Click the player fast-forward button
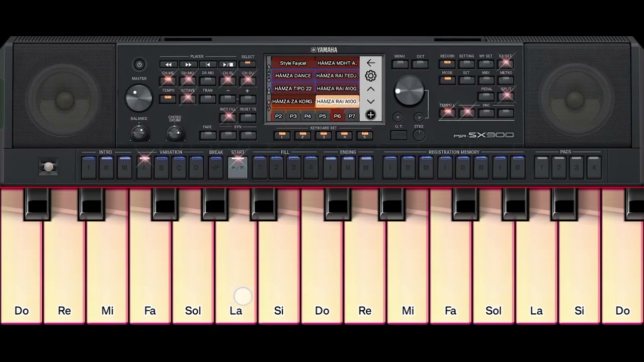644x362 pixels. [188, 64]
